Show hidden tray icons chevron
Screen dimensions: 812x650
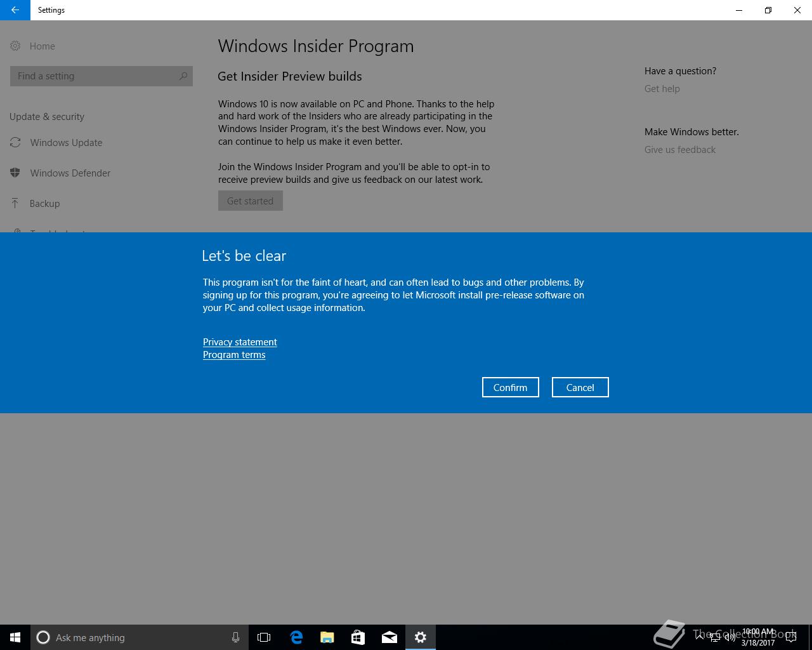tap(700, 637)
